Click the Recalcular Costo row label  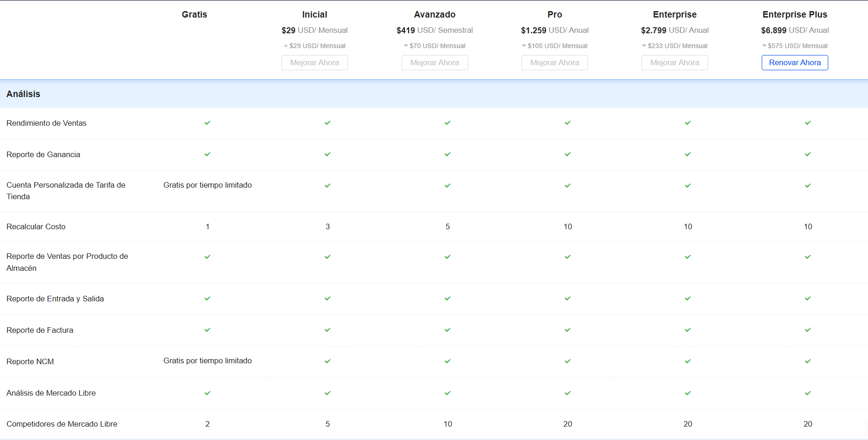coord(36,226)
